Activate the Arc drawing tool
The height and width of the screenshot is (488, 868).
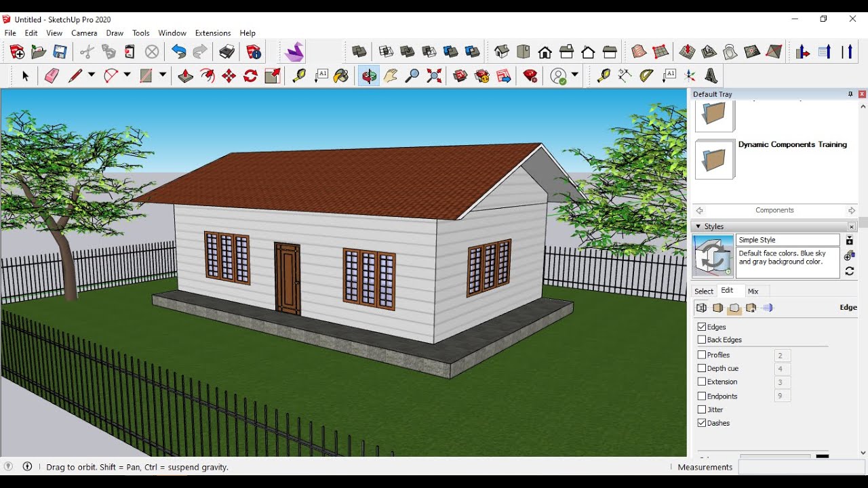(111, 76)
